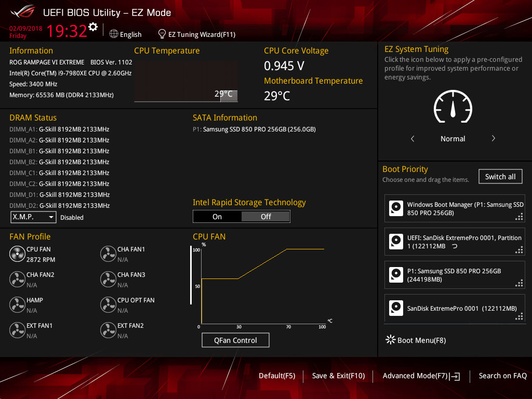Click the Advanced Mode exit arrow icon
The image size is (532, 399).
pos(455,376)
